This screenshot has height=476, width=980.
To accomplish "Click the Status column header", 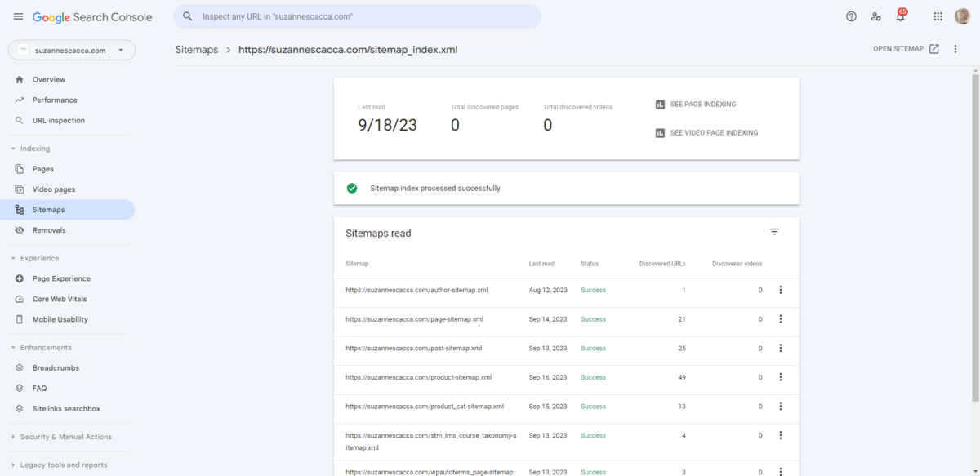I will click(x=590, y=264).
